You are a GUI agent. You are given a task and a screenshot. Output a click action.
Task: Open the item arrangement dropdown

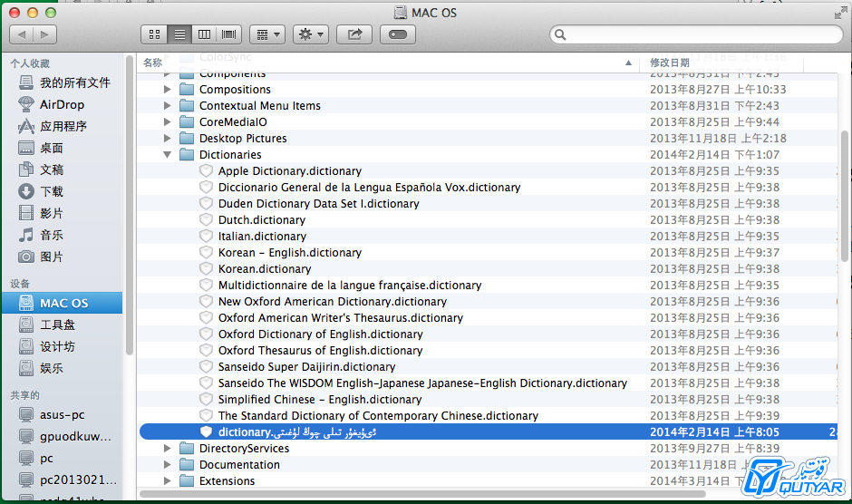tap(267, 34)
